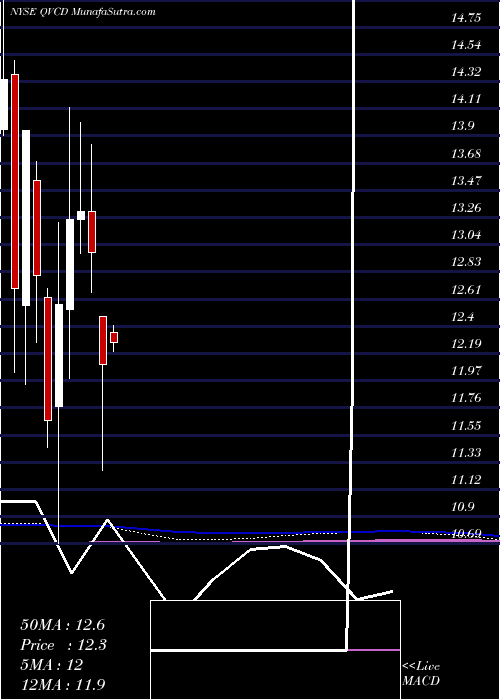Click the 5MA : 12 readout
The height and width of the screenshot is (700, 500).
click(52, 665)
